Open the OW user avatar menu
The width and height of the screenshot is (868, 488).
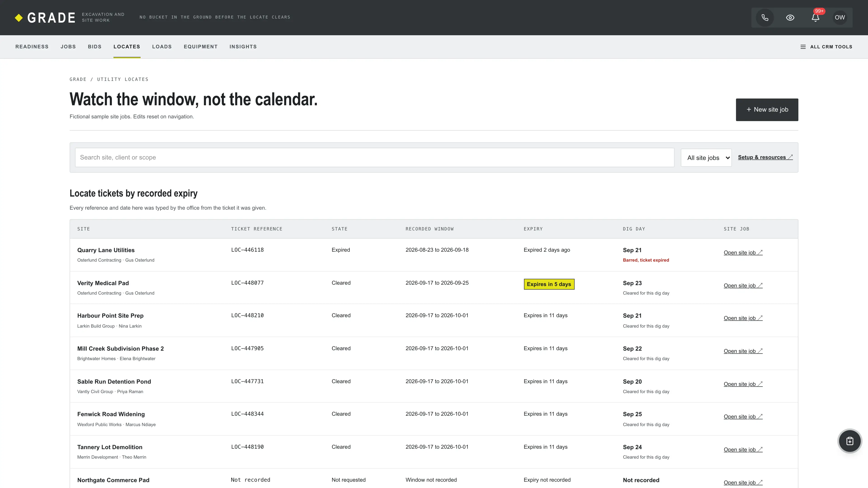(x=840, y=18)
